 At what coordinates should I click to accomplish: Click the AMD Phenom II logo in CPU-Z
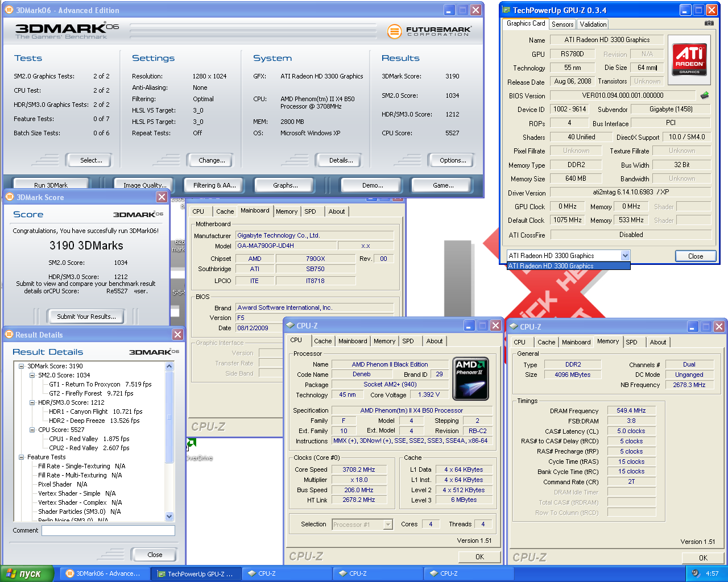[470, 379]
